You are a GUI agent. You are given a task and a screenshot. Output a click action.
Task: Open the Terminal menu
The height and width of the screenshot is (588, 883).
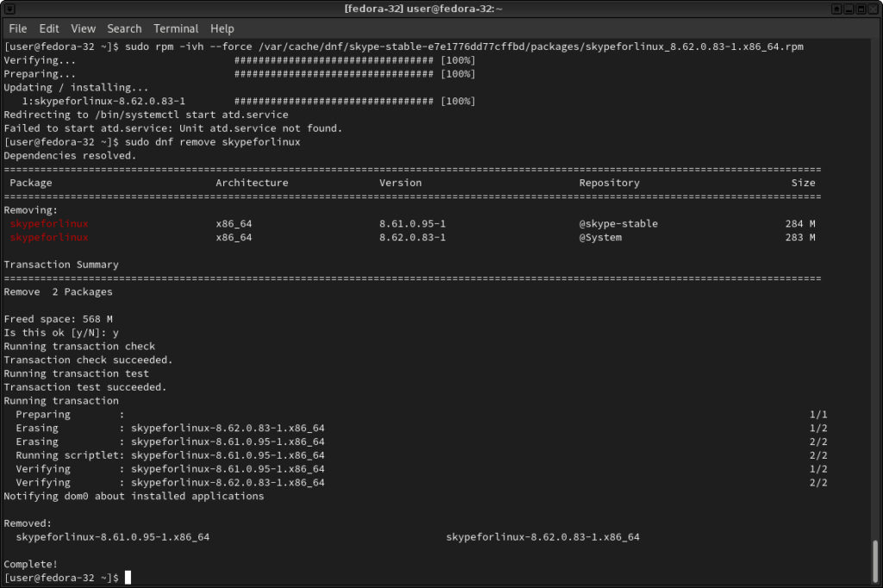[x=176, y=28]
